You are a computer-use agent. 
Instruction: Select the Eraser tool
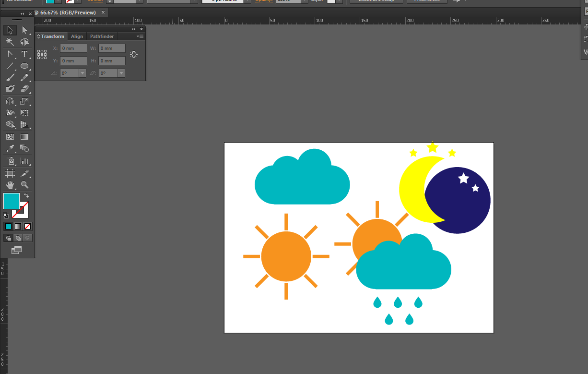click(x=24, y=89)
